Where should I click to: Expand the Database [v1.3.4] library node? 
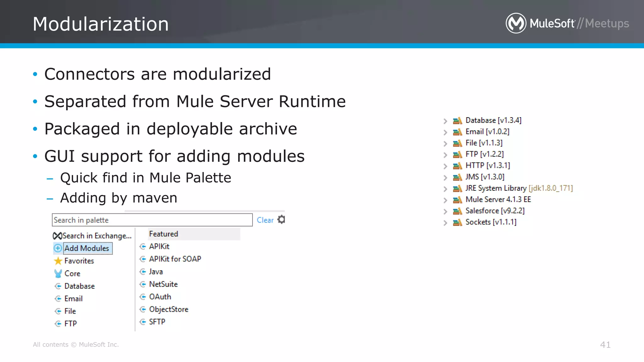coord(445,121)
